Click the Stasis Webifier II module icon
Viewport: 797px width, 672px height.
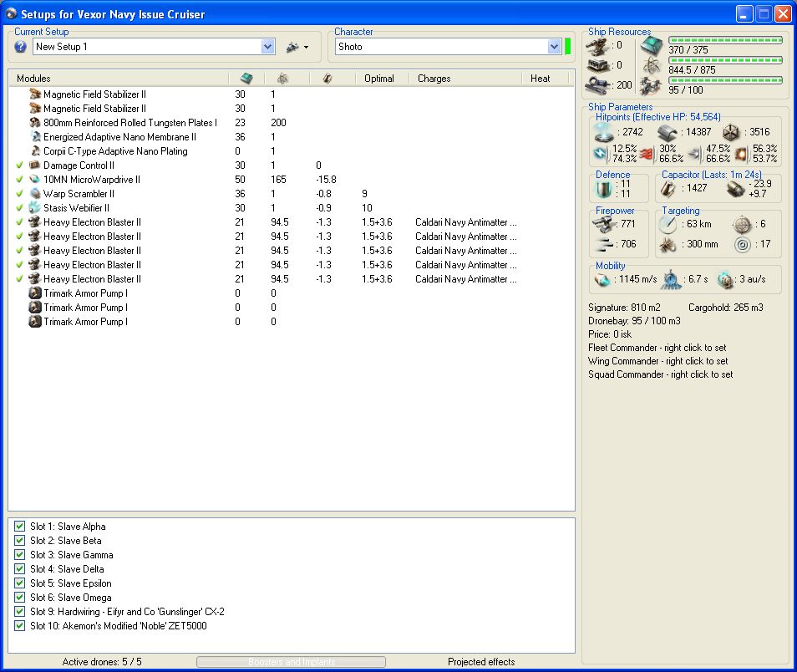click(x=35, y=208)
